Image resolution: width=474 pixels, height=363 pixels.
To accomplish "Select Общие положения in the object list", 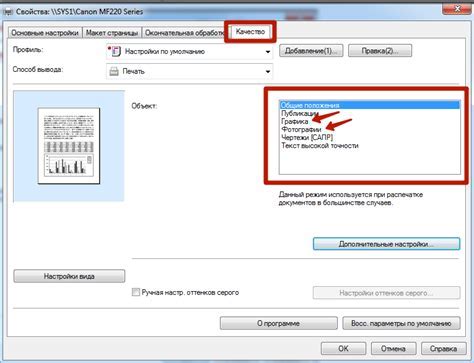I will (370, 105).
